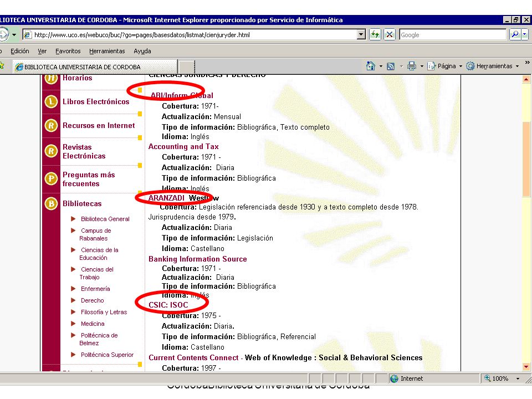Click the scroll down arrow of page scrollbar
This screenshot has height=399, width=532.
tap(526, 366)
